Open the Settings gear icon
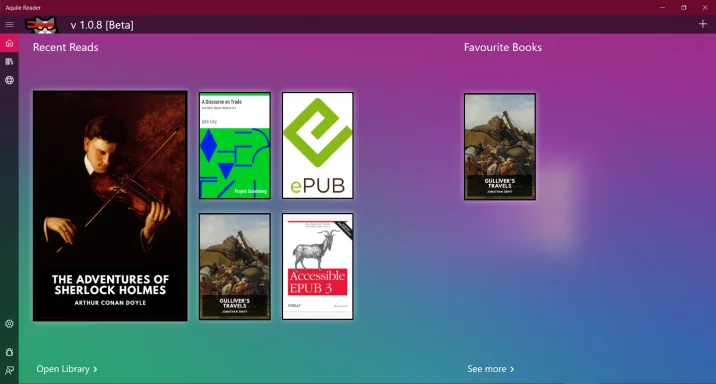The image size is (716, 384). [x=9, y=324]
